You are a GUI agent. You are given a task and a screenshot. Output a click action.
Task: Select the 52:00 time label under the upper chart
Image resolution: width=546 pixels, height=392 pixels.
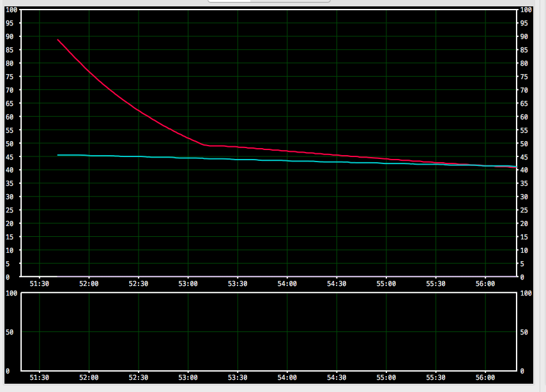[x=89, y=283]
